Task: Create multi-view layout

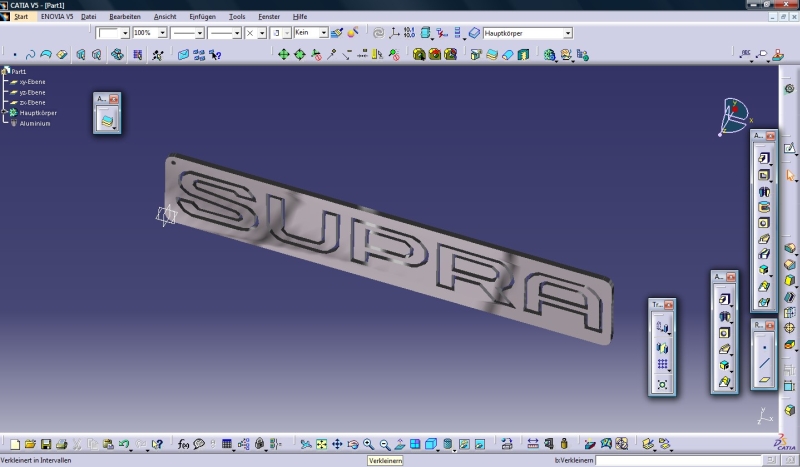Action: coord(415,444)
